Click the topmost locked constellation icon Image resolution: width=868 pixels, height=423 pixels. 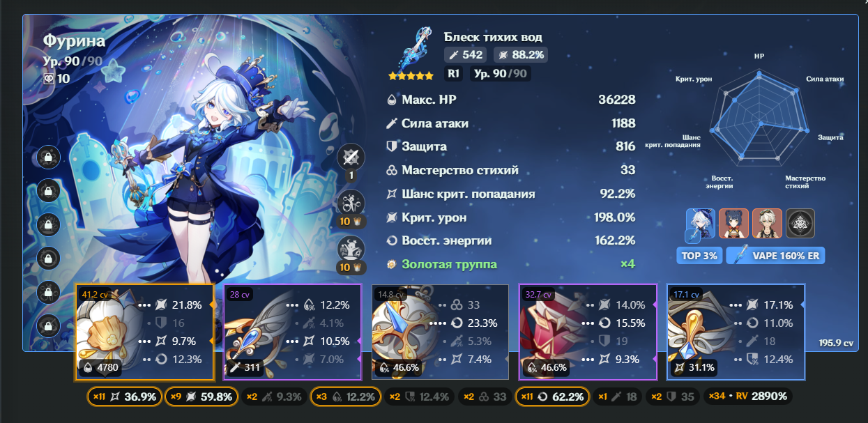48,157
